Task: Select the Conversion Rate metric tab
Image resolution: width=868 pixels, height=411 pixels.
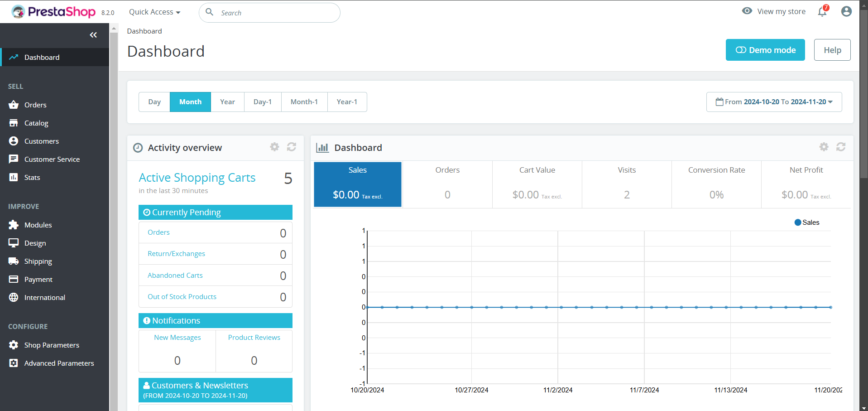Action: click(716, 184)
